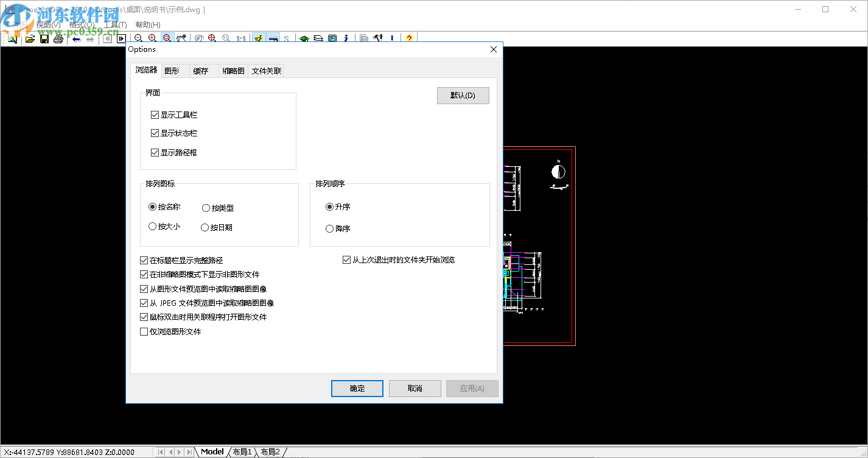This screenshot has height=458, width=868.
Task: Click first layout tab navigation arrow
Action: point(161,452)
